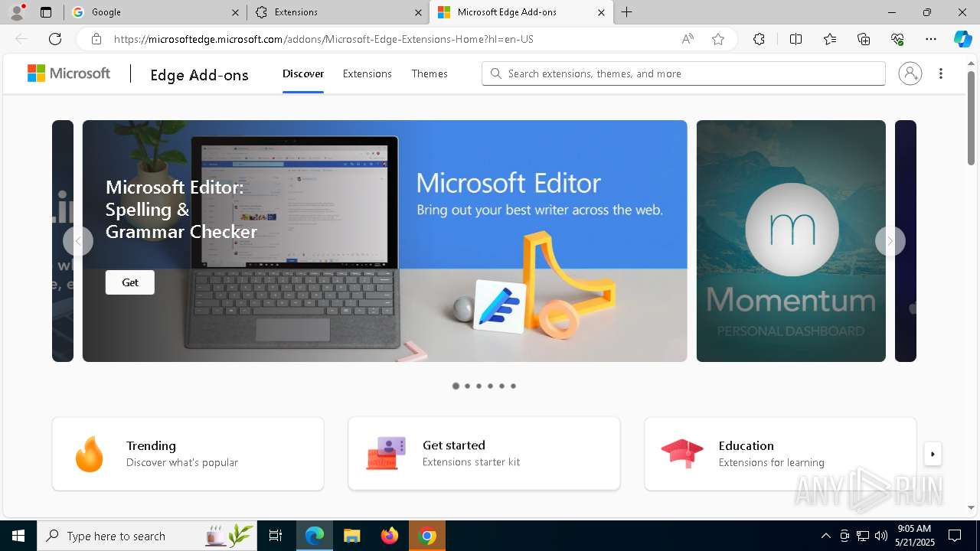Screen dimensions: 980x551
Task: Open Split screen icon
Action: click(x=795, y=39)
